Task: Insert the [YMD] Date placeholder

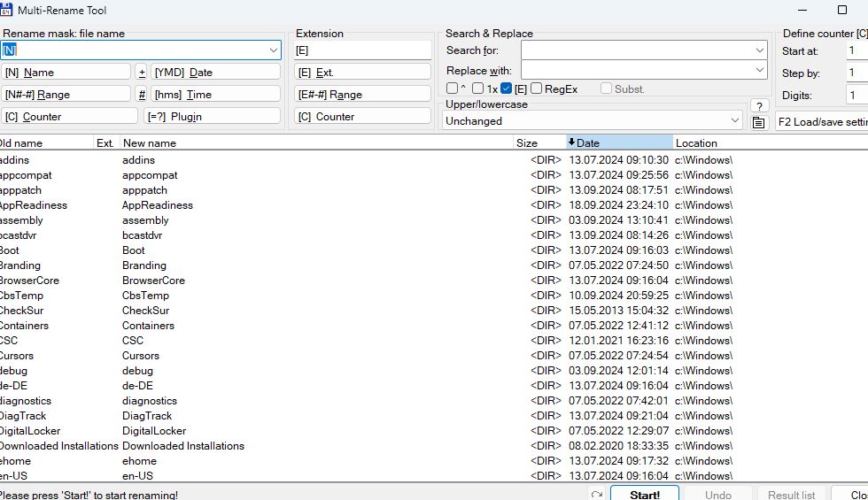Action: 215,72
